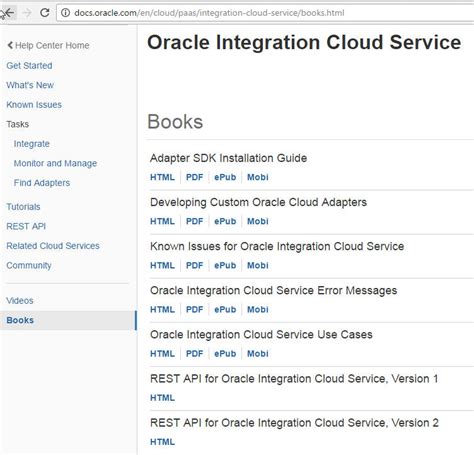Viewport: 474px width, 455px height.
Task: Open HTML of Error Messages book
Action: tap(162, 310)
